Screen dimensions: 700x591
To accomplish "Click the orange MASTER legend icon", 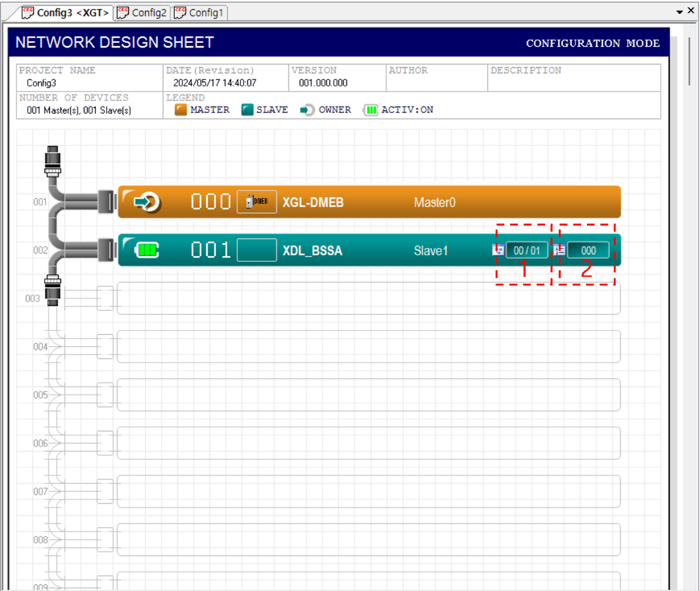I will (181, 110).
